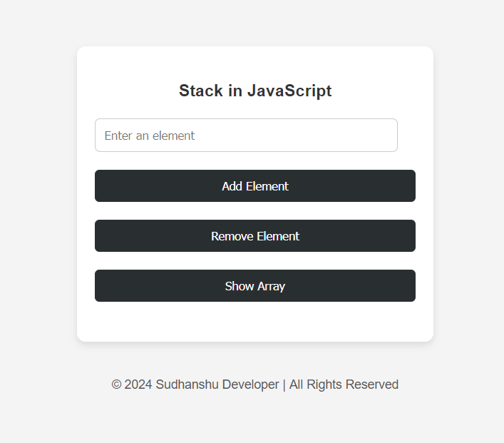Click the word Array on the Show button
Image resolution: width=504 pixels, height=443 pixels.
[271, 286]
